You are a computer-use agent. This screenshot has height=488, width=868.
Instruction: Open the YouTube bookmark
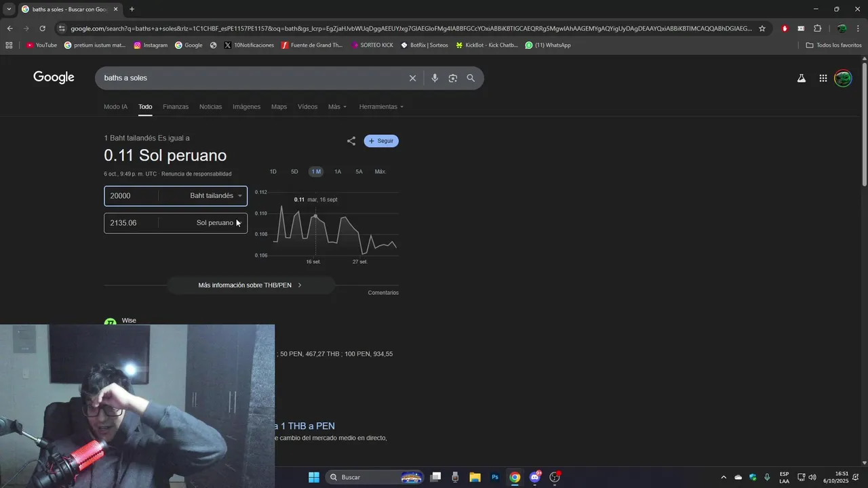point(41,45)
